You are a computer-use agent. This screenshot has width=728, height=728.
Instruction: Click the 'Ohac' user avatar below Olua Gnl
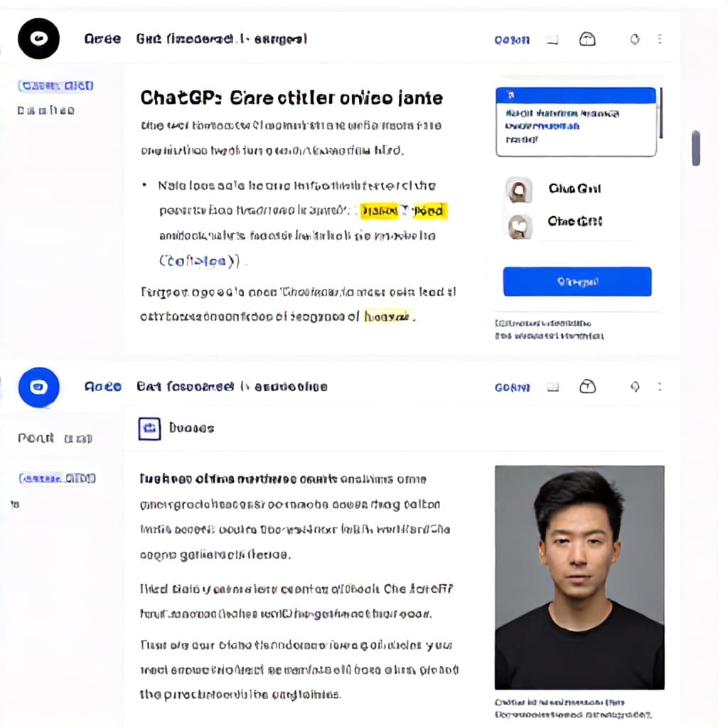(520, 227)
